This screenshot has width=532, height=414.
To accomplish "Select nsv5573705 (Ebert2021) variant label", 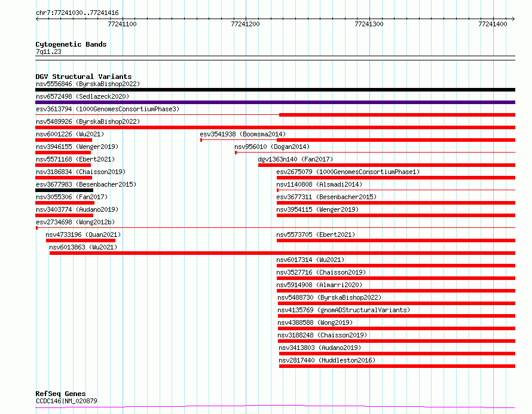I will click(x=316, y=235).
